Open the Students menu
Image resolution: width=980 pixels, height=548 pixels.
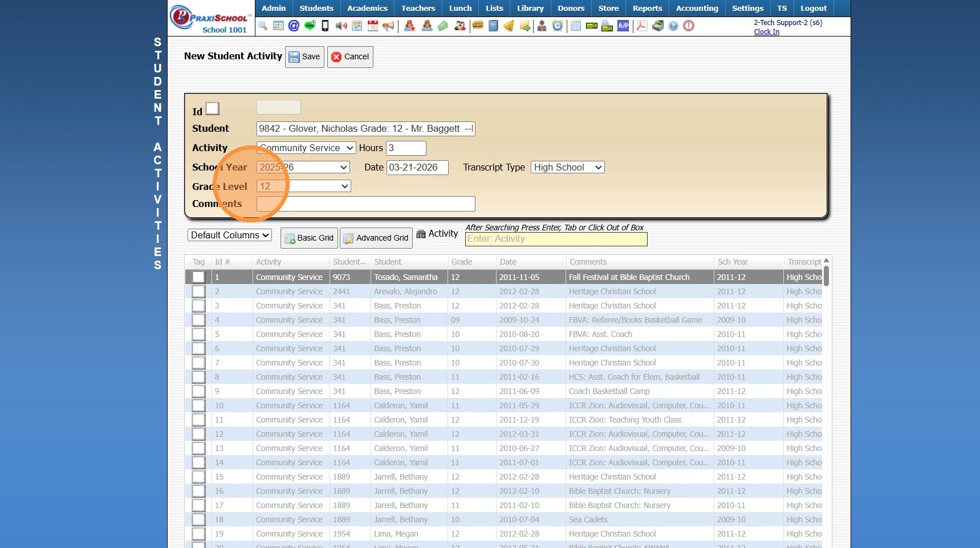tap(316, 8)
